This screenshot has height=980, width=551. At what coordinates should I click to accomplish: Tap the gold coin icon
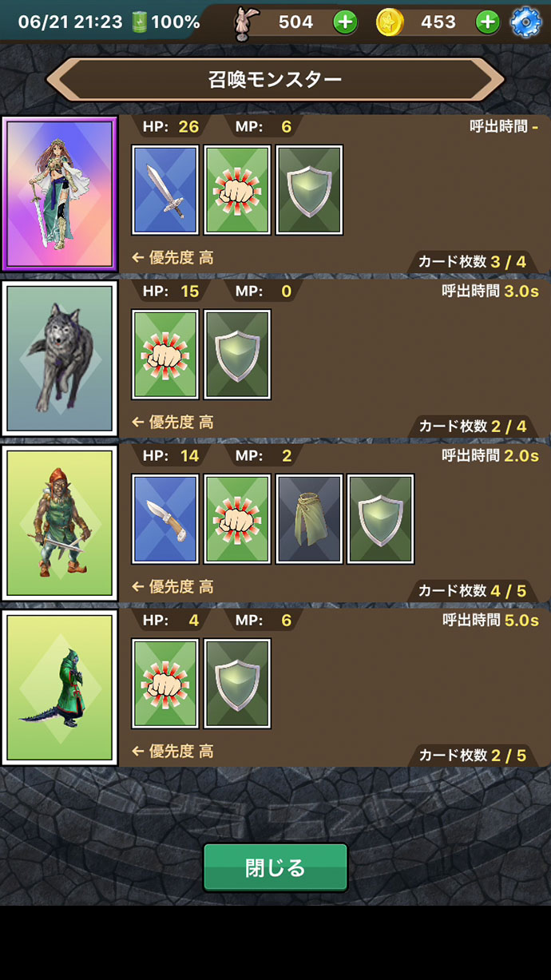(x=390, y=22)
